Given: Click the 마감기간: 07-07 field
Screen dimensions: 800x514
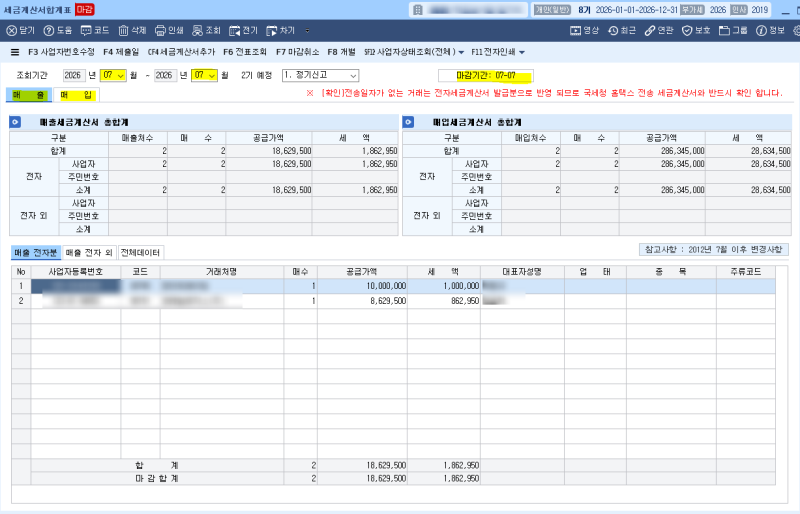Looking at the screenshot, I should (x=486, y=76).
